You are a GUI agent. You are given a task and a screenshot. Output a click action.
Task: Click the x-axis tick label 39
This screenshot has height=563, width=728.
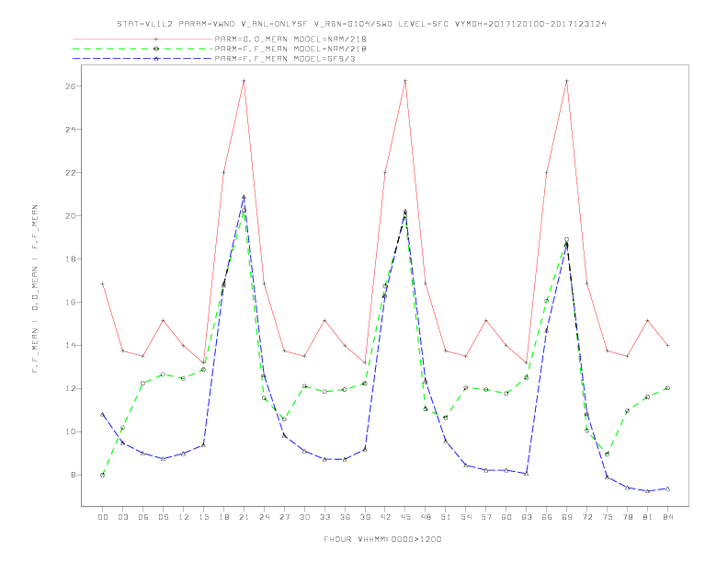[365, 517]
